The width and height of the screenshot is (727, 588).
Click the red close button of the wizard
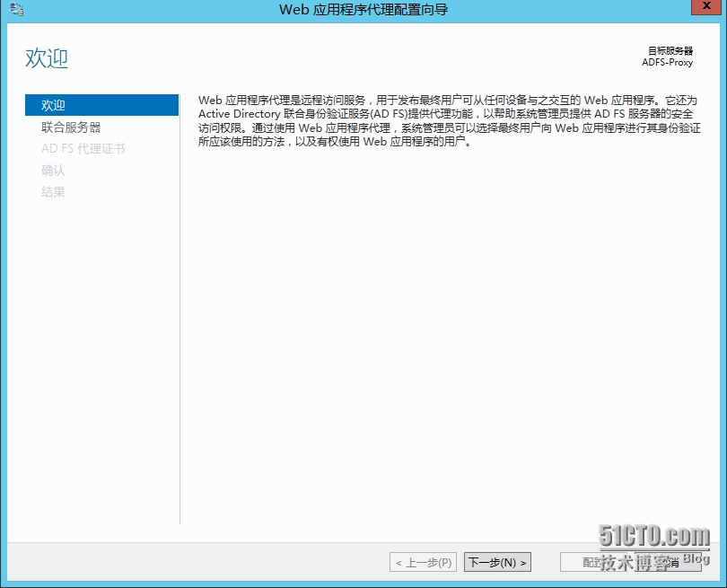click(708, 8)
